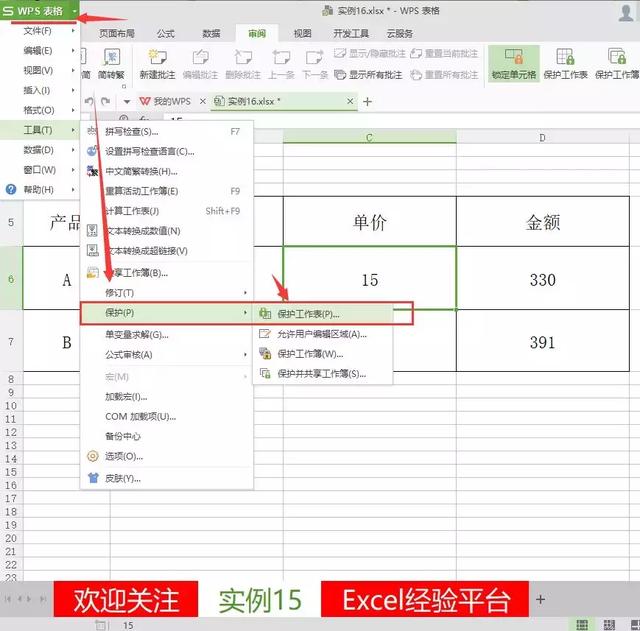Open the 视图 ribbon tab

click(302, 33)
